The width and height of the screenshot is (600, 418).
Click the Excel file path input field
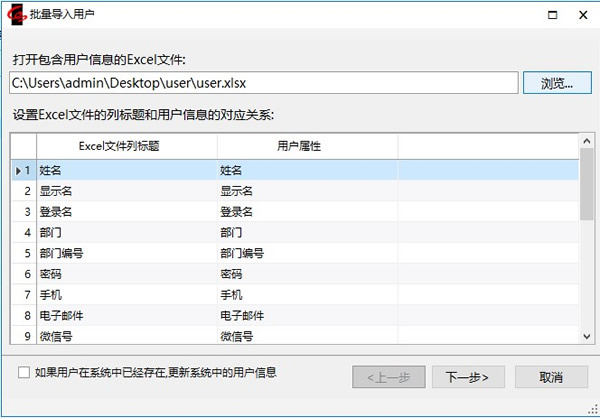coord(264,83)
